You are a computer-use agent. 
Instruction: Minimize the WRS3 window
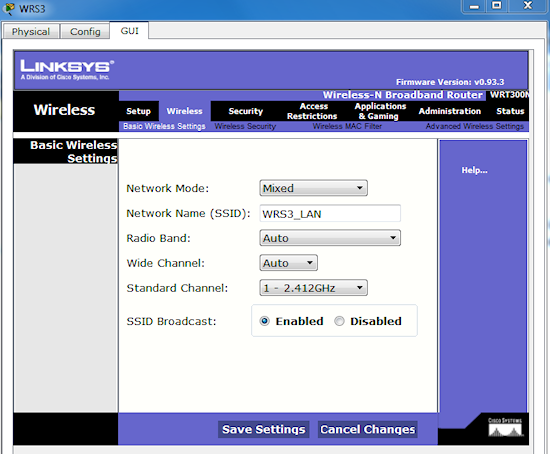click(474, 6)
